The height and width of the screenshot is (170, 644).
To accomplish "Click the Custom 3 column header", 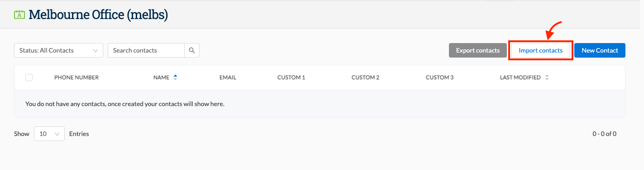I will [439, 78].
